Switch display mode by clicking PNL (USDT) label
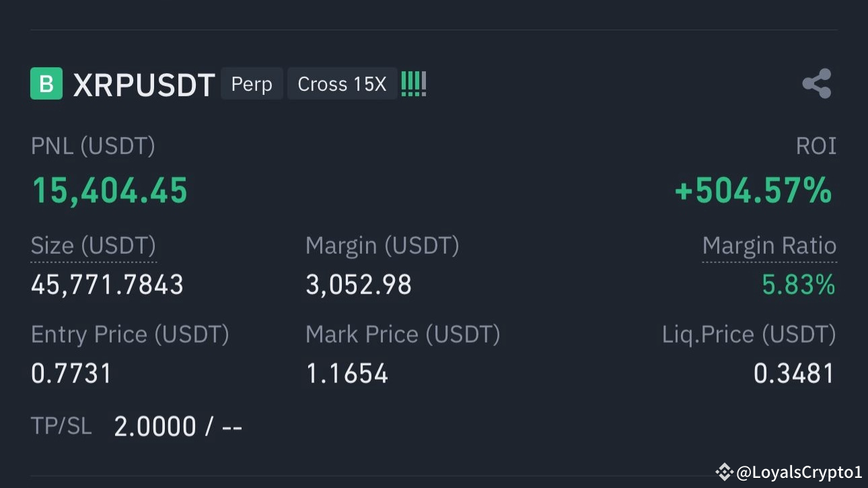Screen dimensions: 868x488 [x=93, y=145]
